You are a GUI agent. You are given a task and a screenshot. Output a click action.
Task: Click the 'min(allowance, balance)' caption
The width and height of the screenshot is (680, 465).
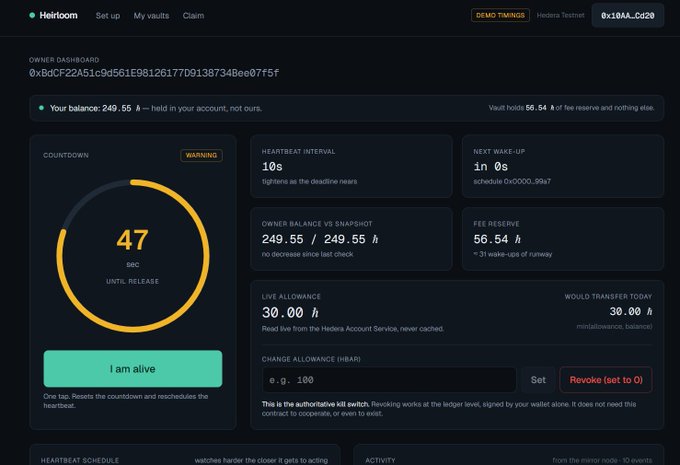click(x=614, y=326)
